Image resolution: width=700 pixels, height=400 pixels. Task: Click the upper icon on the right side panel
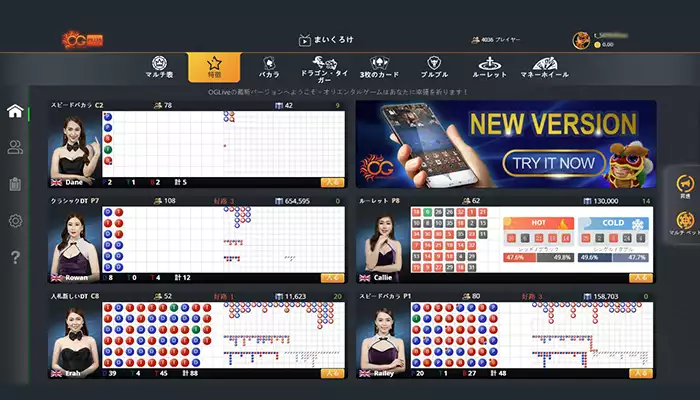pos(685,185)
